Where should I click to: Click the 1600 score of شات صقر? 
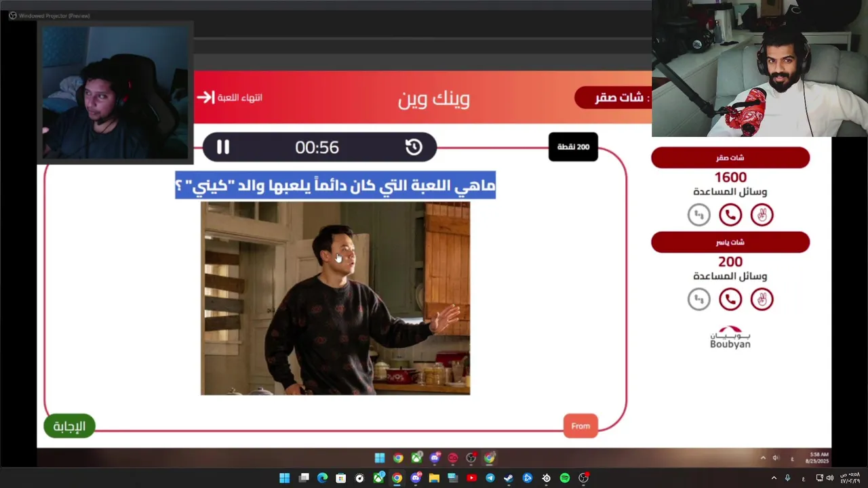coord(730,178)
